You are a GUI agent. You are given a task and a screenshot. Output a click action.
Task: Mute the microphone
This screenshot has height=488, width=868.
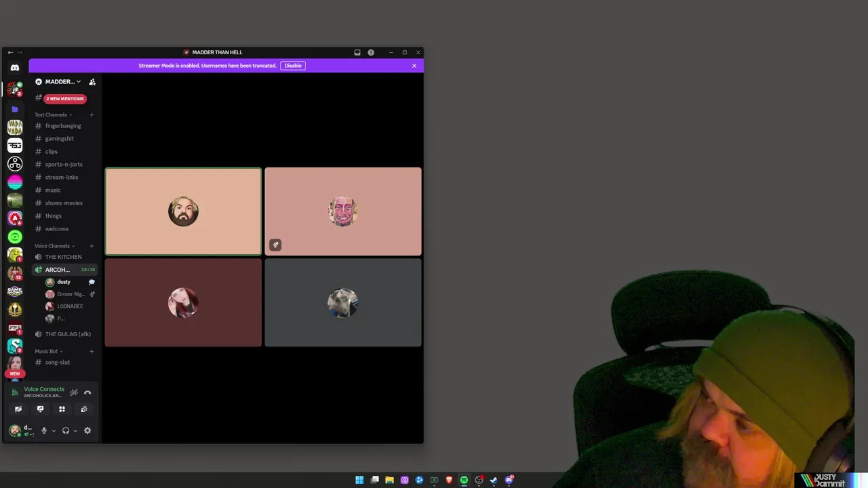pyautogui.click(x=44, y=430)
